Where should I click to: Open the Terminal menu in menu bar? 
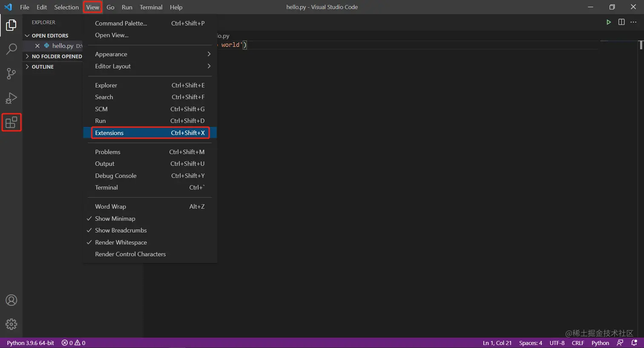pyautogui.click(x=151, y=7)
